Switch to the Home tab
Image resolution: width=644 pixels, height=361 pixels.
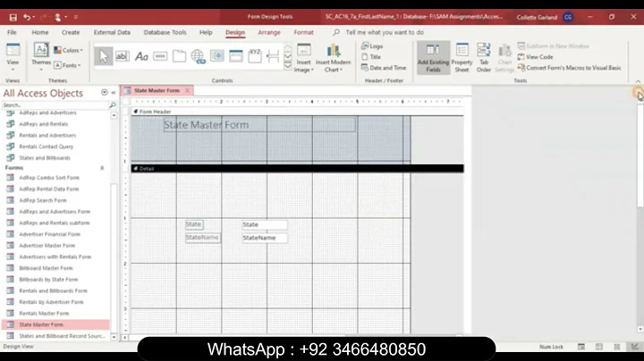pos(40,32)
